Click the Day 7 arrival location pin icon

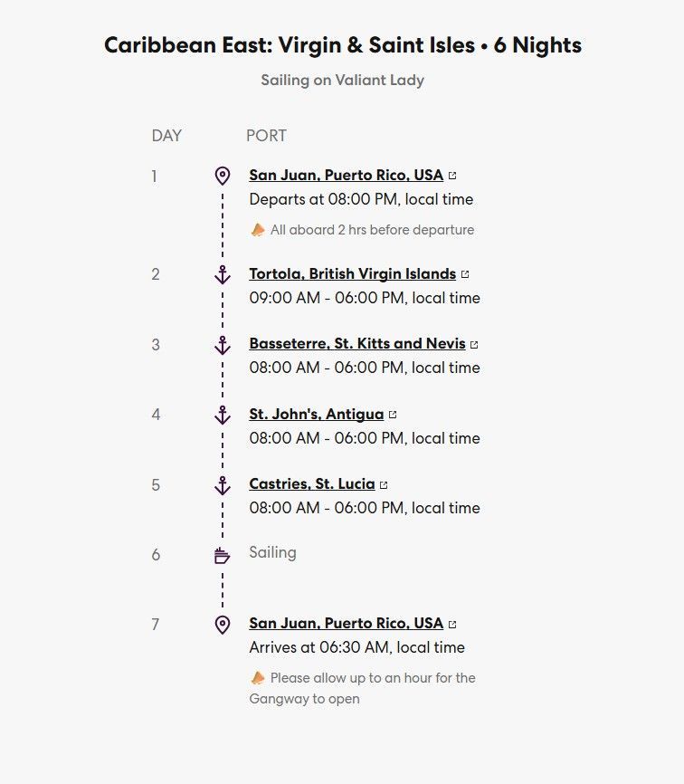pos(223,624)
